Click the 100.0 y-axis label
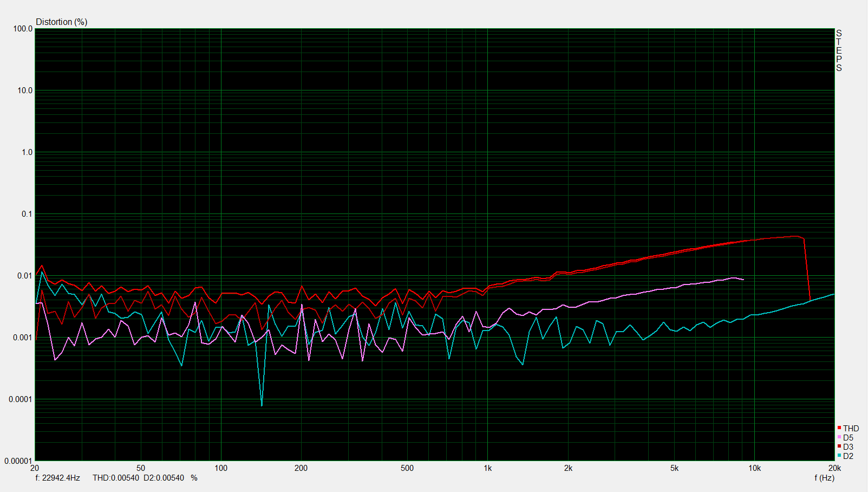 23,29
